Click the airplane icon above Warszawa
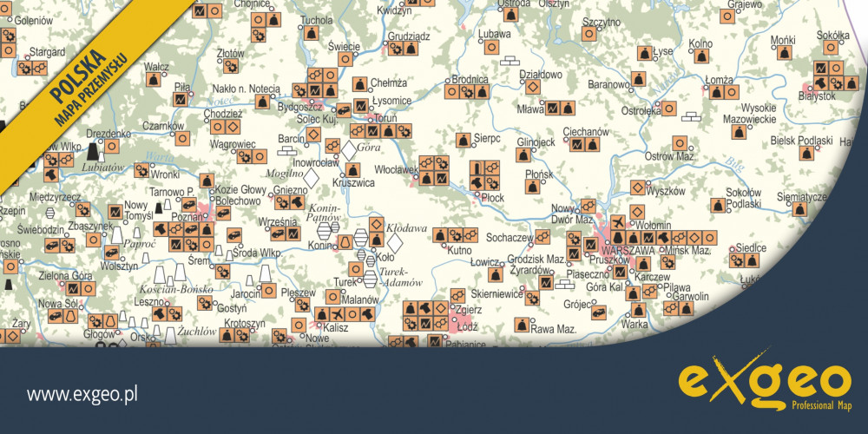This screenshot has height=434, width=868. (618, 222)
